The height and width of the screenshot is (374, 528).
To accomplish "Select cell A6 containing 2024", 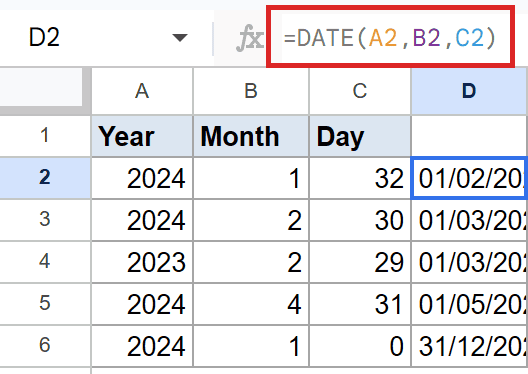I will 142,346.
